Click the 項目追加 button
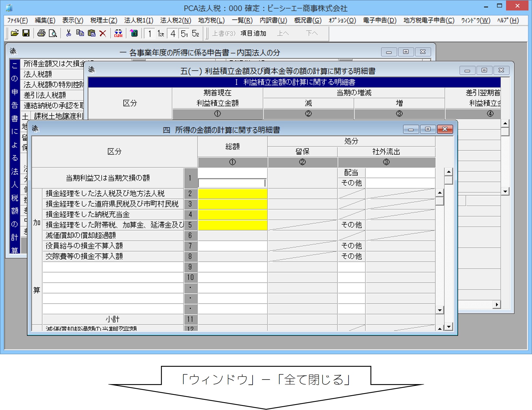Screen dimensions: 532x410 coord(253,33)
